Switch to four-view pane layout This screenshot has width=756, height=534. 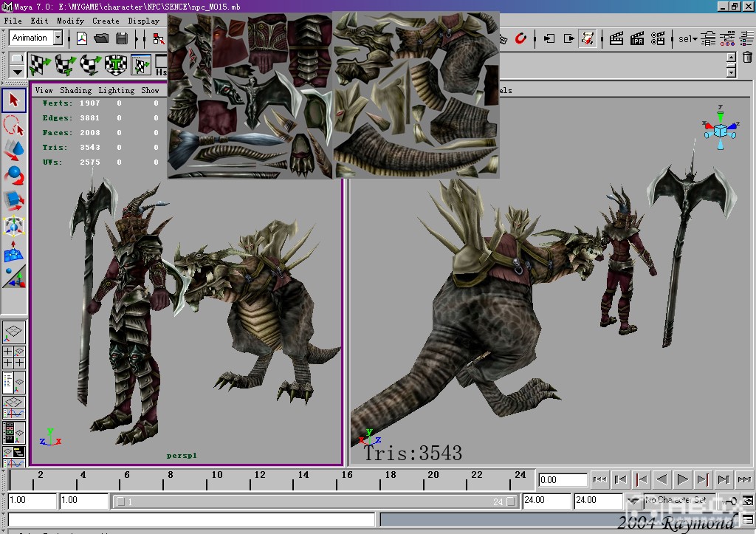(x=14, y=357)
